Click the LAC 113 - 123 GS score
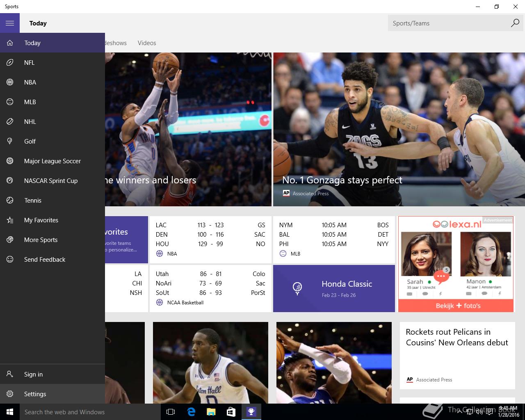Image resolution: width=525 pixels, height=420 pixels. pos(210,225)
